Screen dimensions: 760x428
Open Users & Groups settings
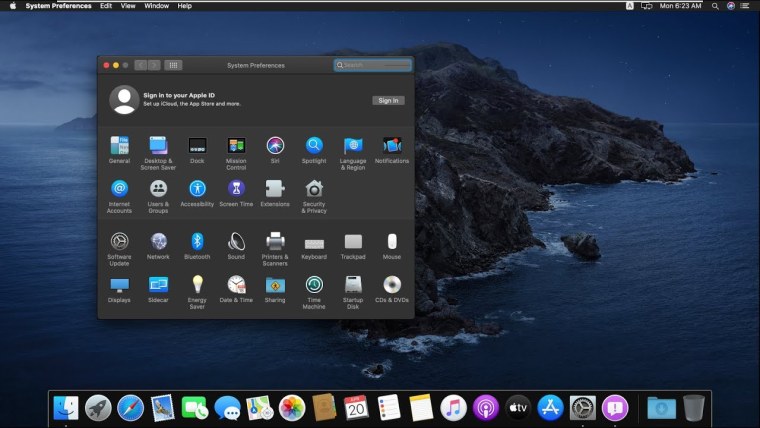point(158,189)
